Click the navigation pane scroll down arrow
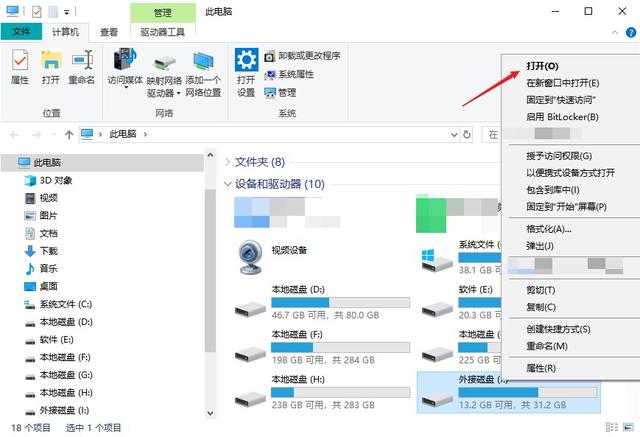Screen dimensions: 640x437 210,413
